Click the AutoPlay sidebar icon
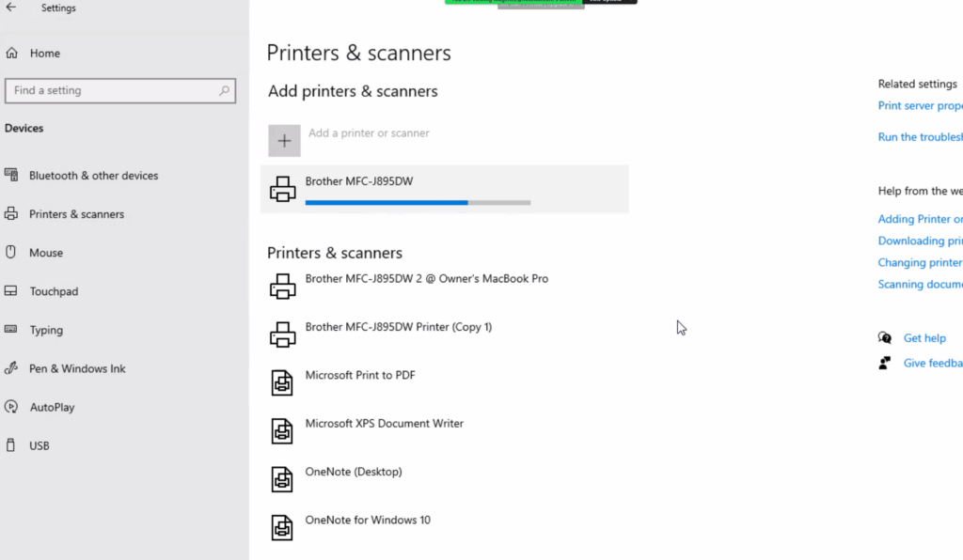The width and height of the screenshot is (963, 560). pos(11,407)
